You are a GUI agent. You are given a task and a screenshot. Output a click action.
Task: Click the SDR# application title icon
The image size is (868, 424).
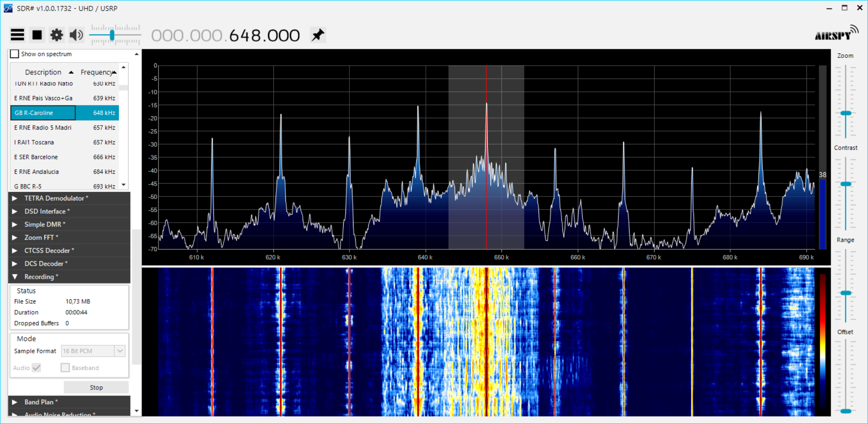8,8
